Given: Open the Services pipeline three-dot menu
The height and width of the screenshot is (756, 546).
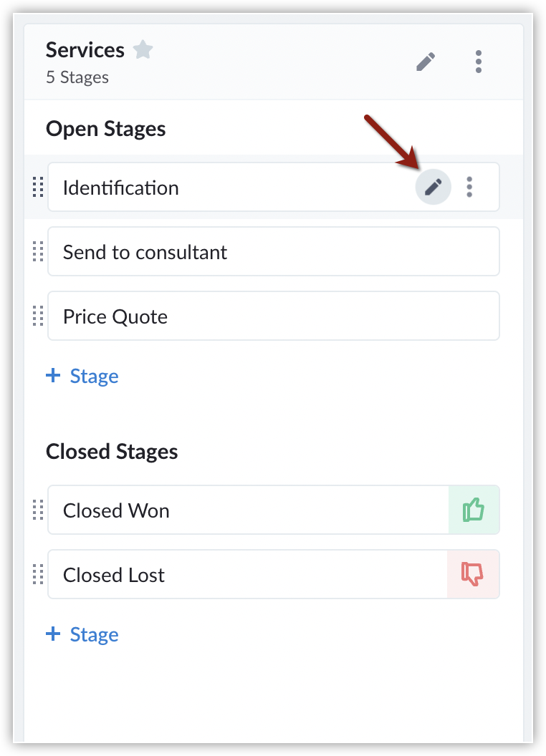Looking at the screenshot, I should click(x=479, y=62).
